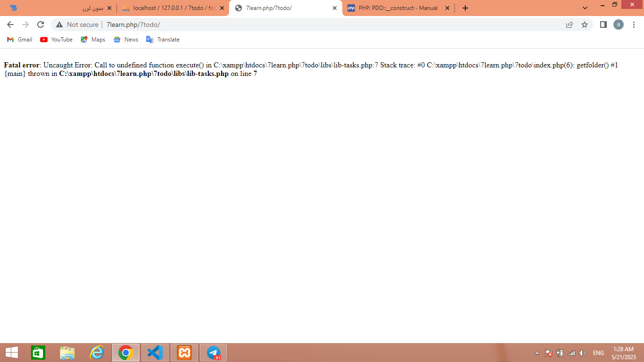Viewport: 644px width, 362px height.
Task: Close the localhost phpMyAdmin tab
Action: point(222,8)
